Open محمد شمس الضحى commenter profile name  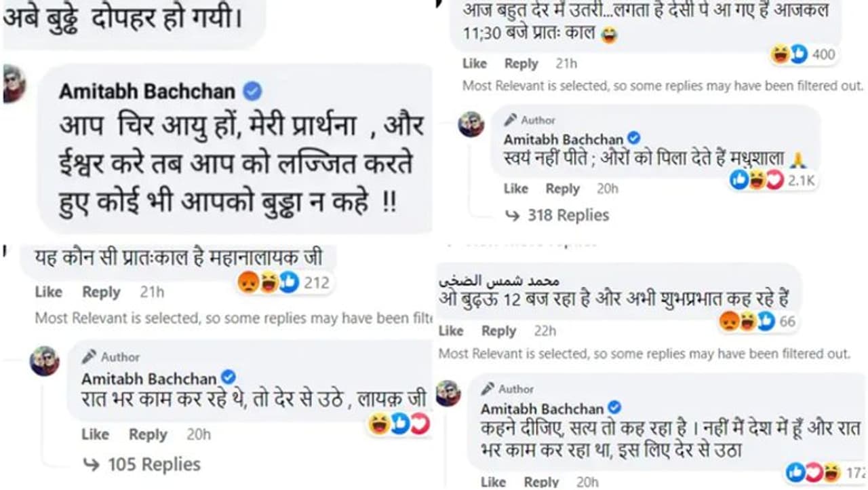(x=507, y=280)
